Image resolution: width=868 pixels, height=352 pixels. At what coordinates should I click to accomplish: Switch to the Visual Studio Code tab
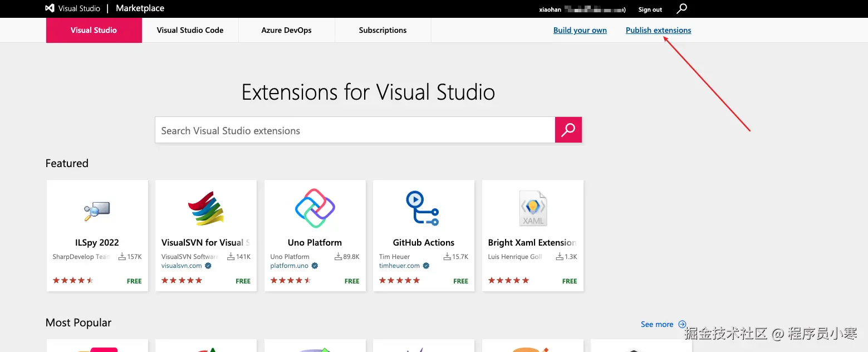190,30
